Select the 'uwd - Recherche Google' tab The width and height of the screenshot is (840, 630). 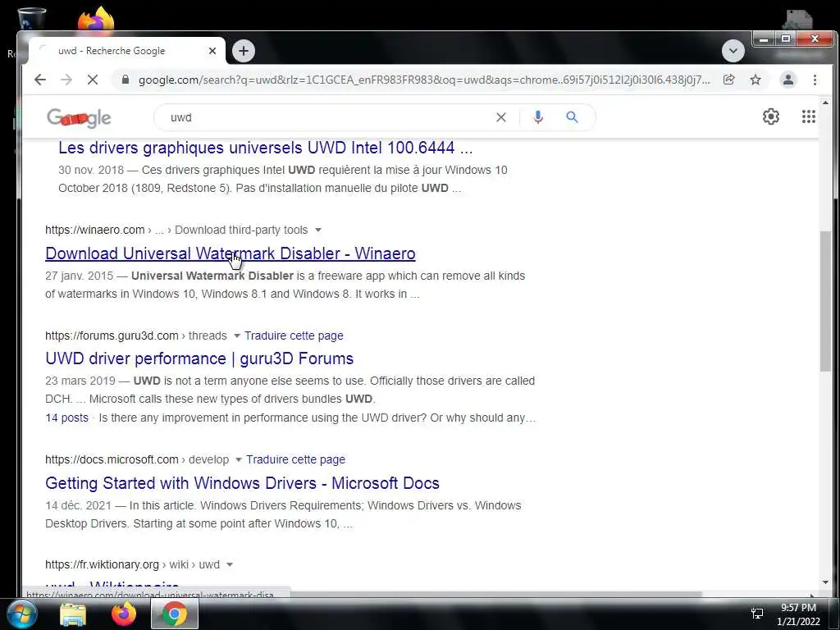point(127,51)
